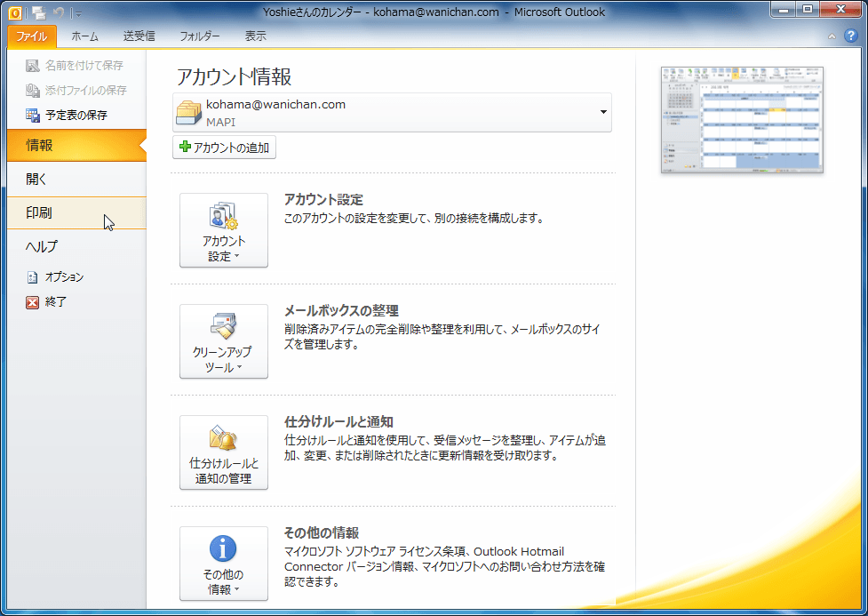
Task: Click the red 終了 X icon
Action: (x=33, y=302)
